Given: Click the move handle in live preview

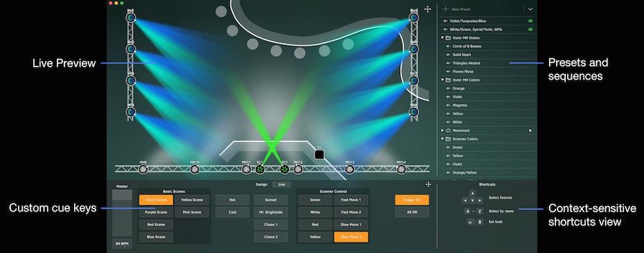Looking at the screenshot, I should pyautogui.click(x=427, y=9).
